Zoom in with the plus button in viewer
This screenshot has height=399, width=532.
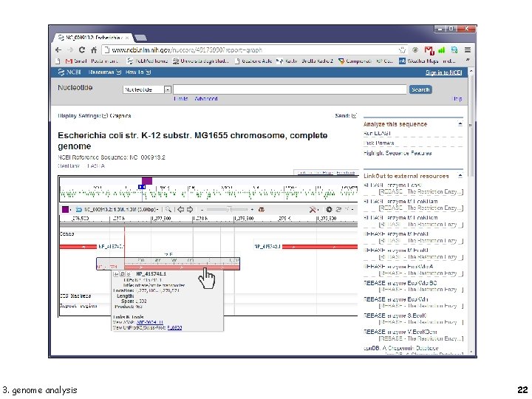point(252,210)
